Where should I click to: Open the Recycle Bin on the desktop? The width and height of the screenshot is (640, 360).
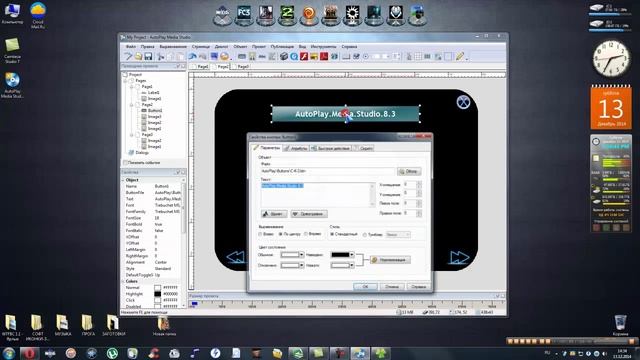(x=620, y=325)
